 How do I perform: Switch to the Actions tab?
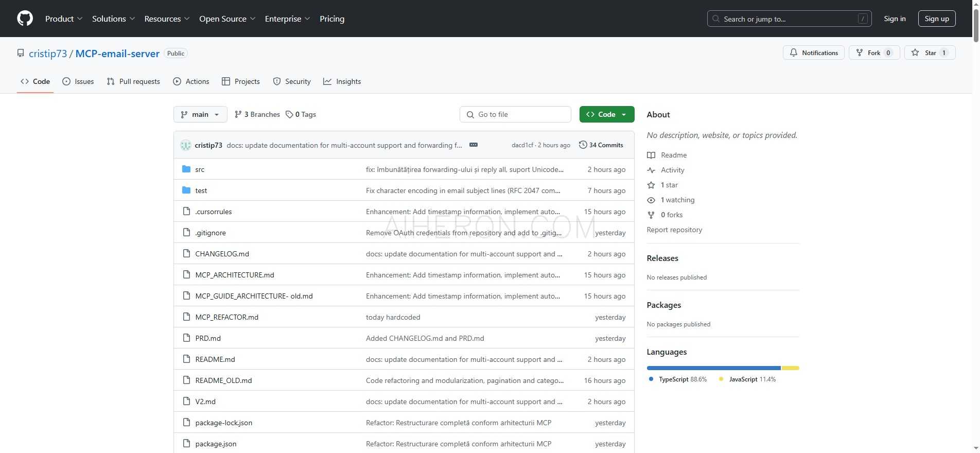pyautogui.click(x=191, y=81)
